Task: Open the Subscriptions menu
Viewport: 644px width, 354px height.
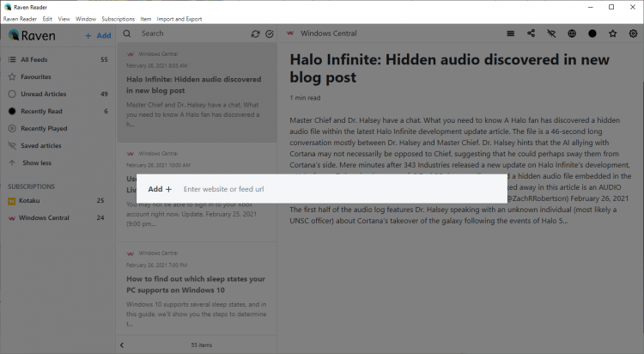Action: coord(118,18)
